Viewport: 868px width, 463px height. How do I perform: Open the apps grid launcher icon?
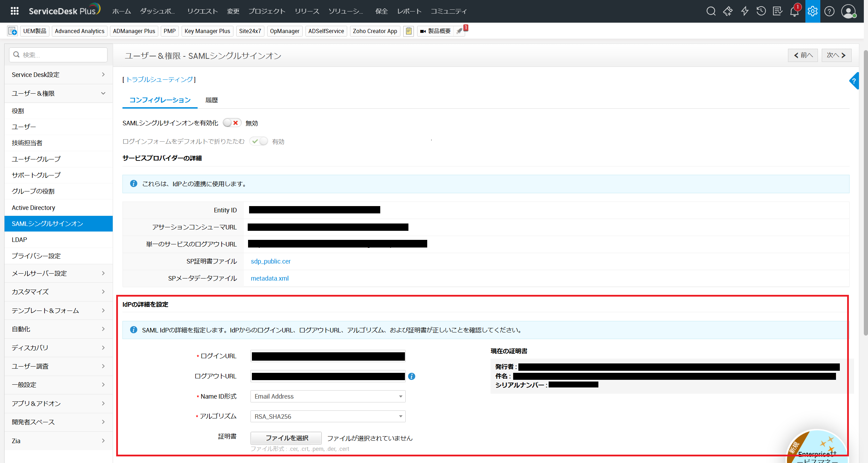tap(14, 11)
